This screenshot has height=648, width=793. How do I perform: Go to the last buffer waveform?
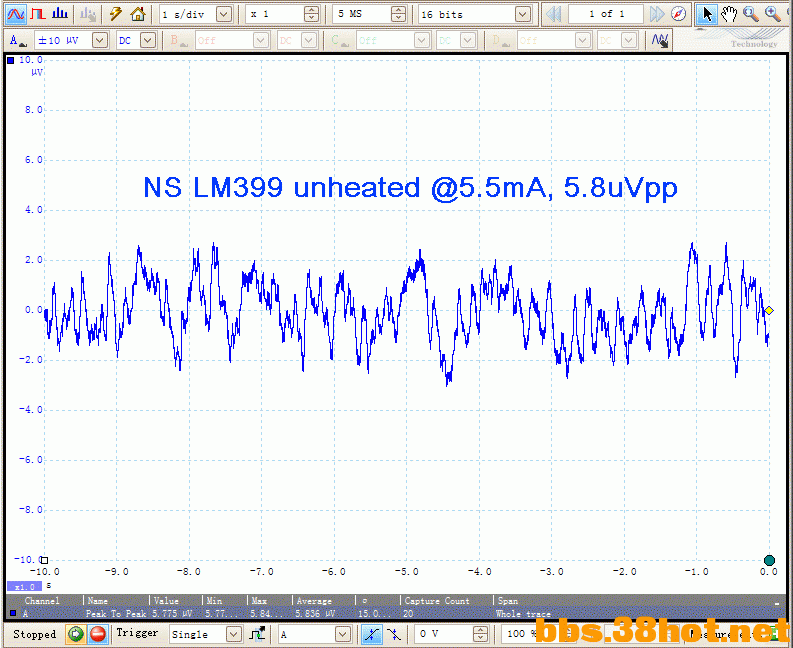click(x=656, y=14)
